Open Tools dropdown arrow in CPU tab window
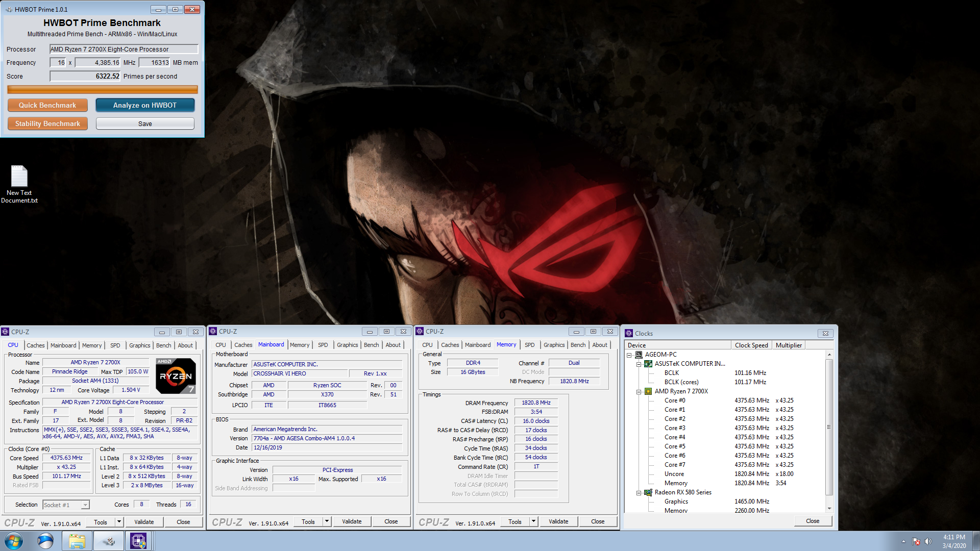 (x=119, y=522)
